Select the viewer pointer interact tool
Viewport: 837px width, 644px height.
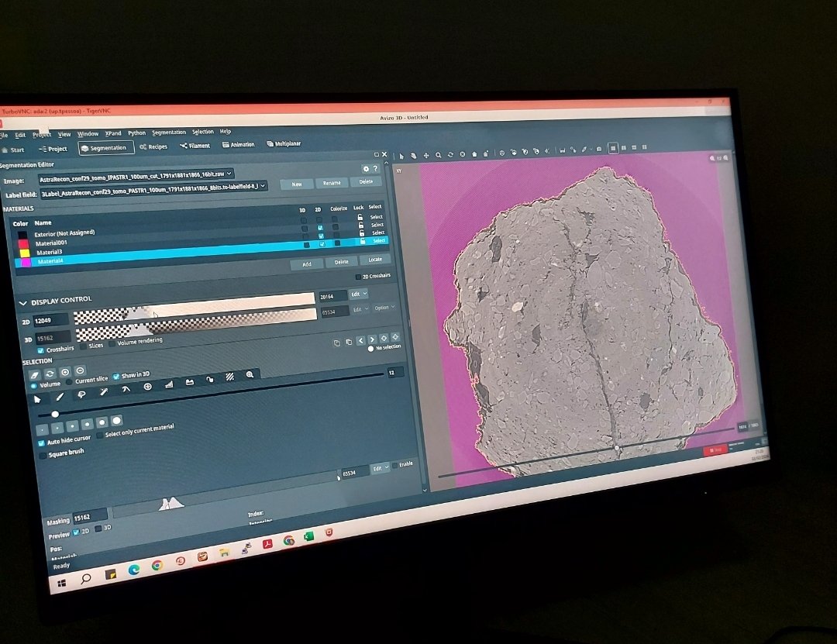401,156
